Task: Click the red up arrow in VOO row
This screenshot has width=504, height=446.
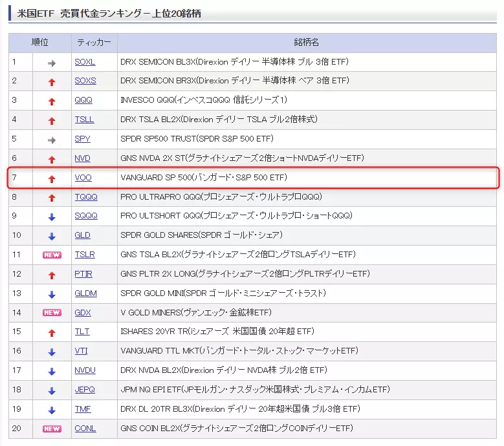Action: point(52,178)
